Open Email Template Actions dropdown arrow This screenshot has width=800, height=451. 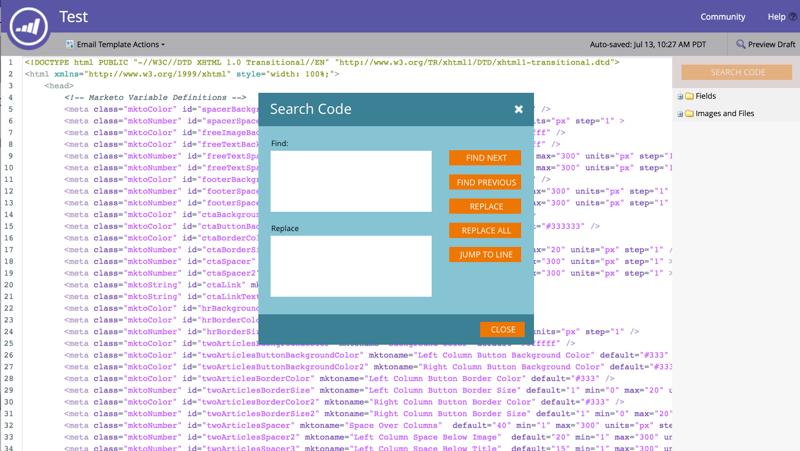(163, 45)
